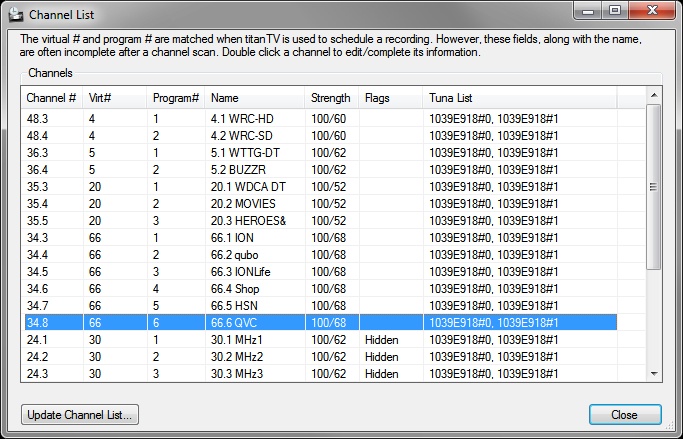This screenshot has width=683, height=439.
Task: Sort by the Channel # column header
Action: (x=52, y=98)
